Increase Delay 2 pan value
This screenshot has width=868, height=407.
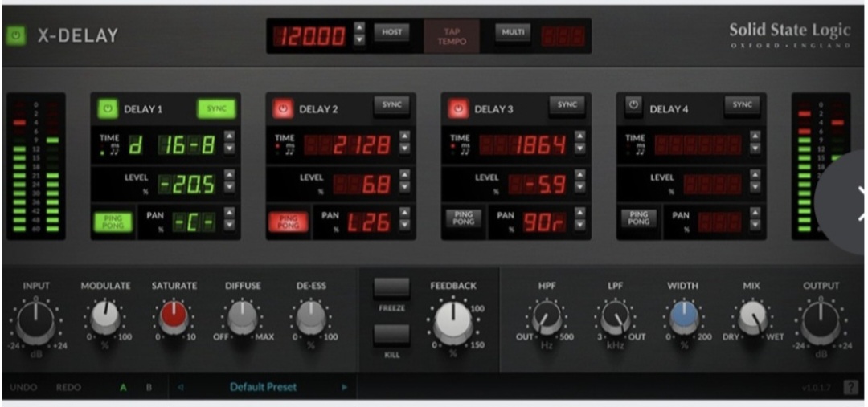(x=404, y=213)
